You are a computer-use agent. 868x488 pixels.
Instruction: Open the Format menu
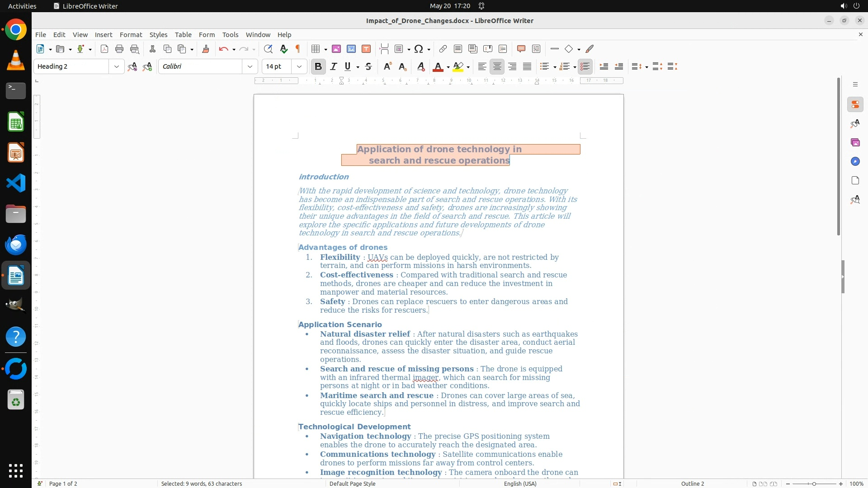click(x=131, y=35)
